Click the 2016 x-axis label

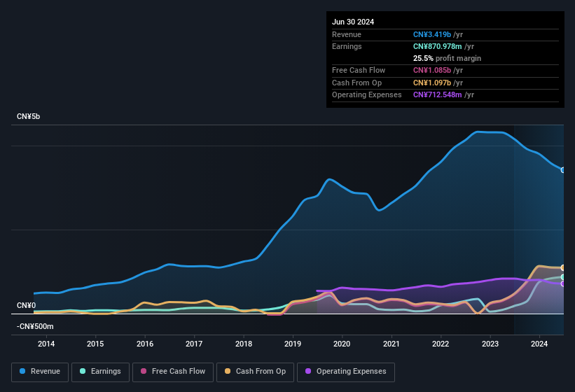point(145,344)
